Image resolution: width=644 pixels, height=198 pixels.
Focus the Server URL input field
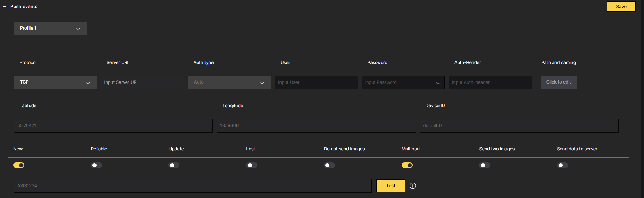[142, 82]
